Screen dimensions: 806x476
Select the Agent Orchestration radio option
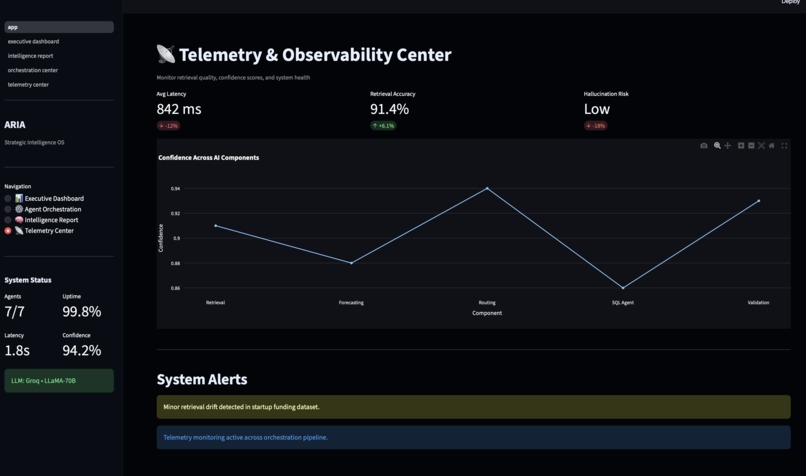8,209
